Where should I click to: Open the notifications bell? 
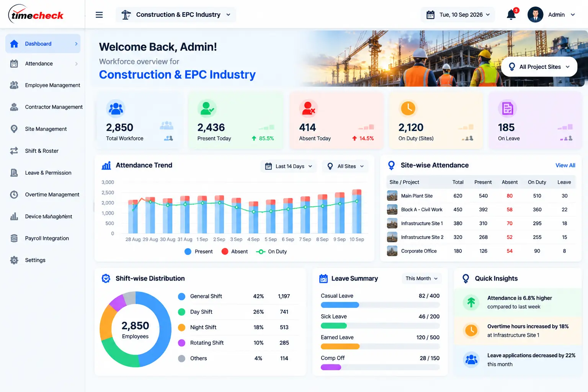(x=511, y=15)
